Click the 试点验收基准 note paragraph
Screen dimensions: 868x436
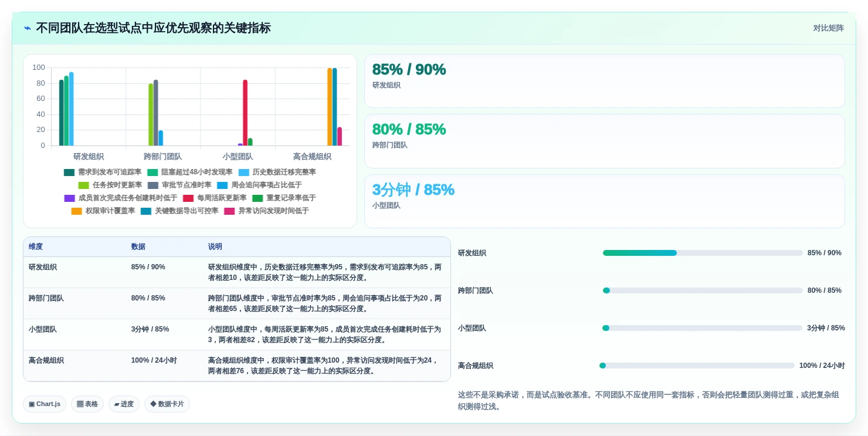tap(649, 401)
